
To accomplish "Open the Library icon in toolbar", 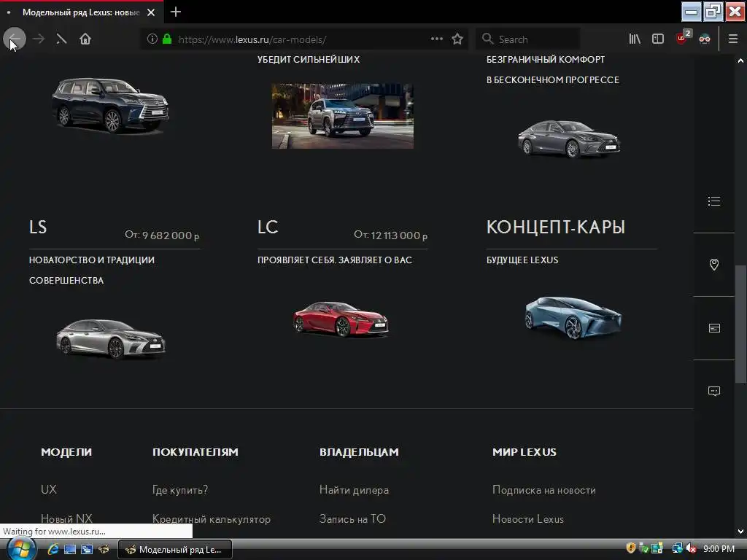I will click(635, 39).
